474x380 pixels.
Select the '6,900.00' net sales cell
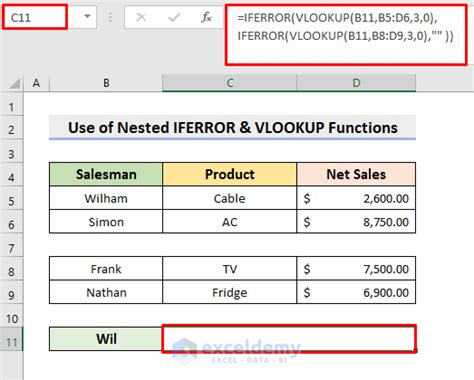click(356, 292)
